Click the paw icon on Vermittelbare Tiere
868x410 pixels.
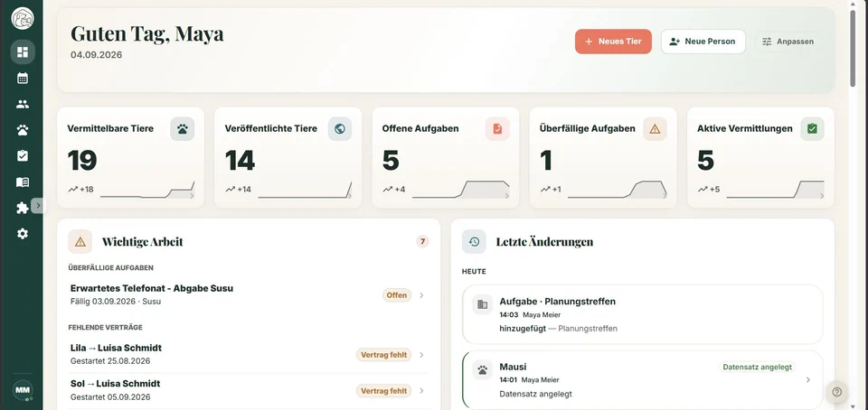(x=182, y=129)
